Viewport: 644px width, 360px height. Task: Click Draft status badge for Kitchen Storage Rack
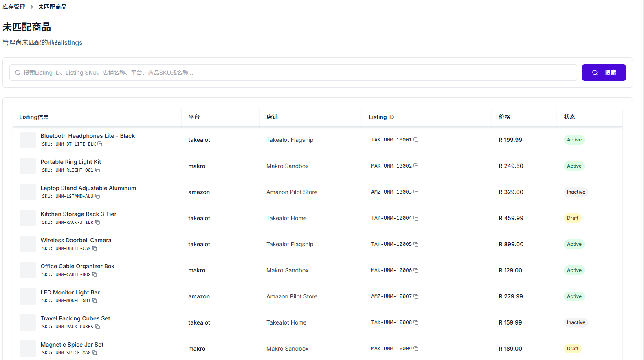[x=572, y=218]
